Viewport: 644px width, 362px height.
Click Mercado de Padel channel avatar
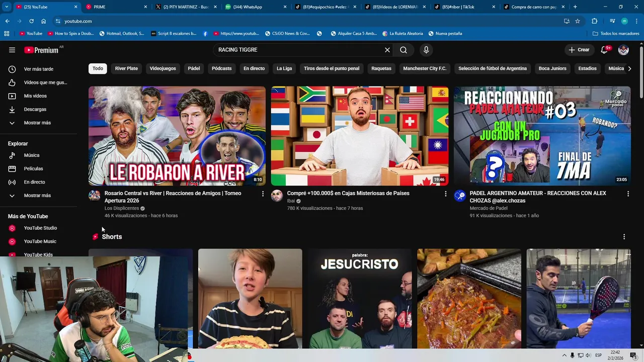tap(460, 196)
